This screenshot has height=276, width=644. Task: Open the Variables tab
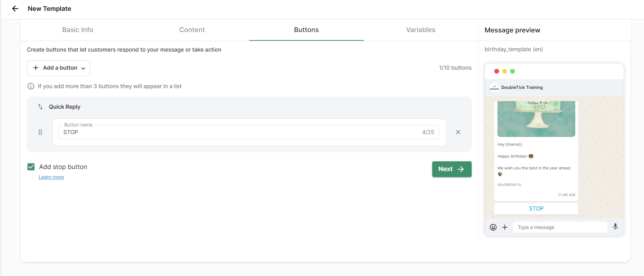tap(421, 30)
